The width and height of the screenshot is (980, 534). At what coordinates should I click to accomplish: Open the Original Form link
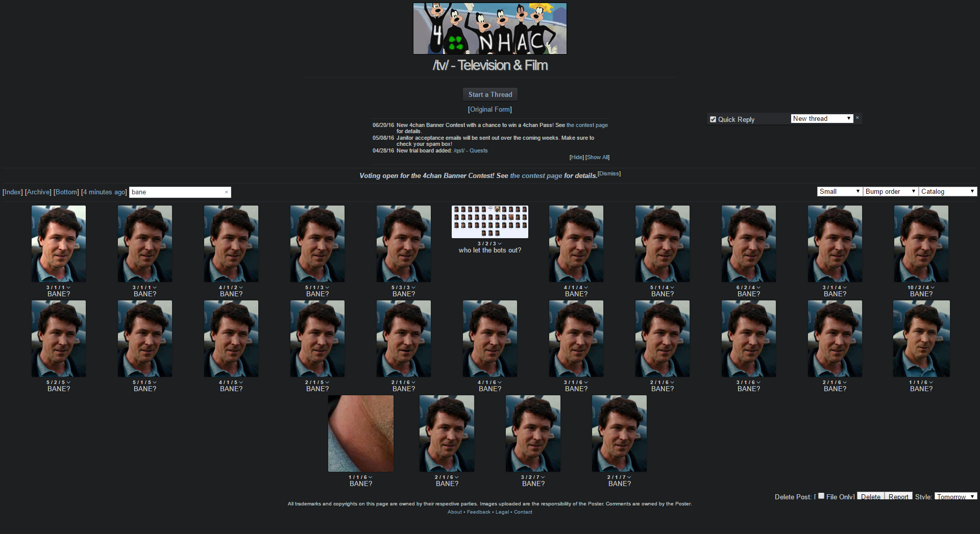click(x=490, y=110)
